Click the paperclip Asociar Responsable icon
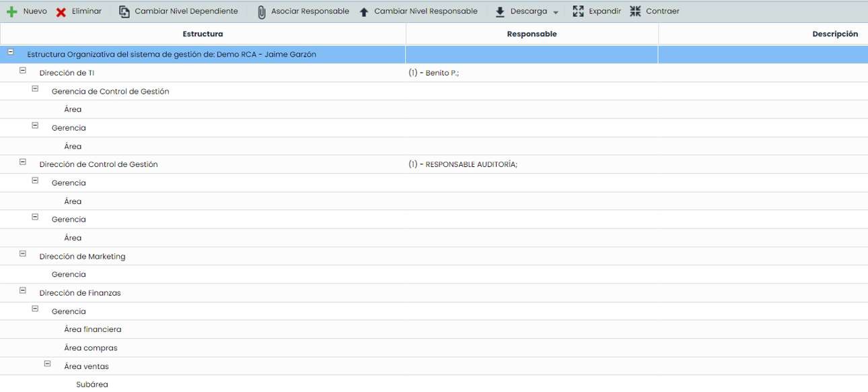868x392 pixels. pos(260,11)
